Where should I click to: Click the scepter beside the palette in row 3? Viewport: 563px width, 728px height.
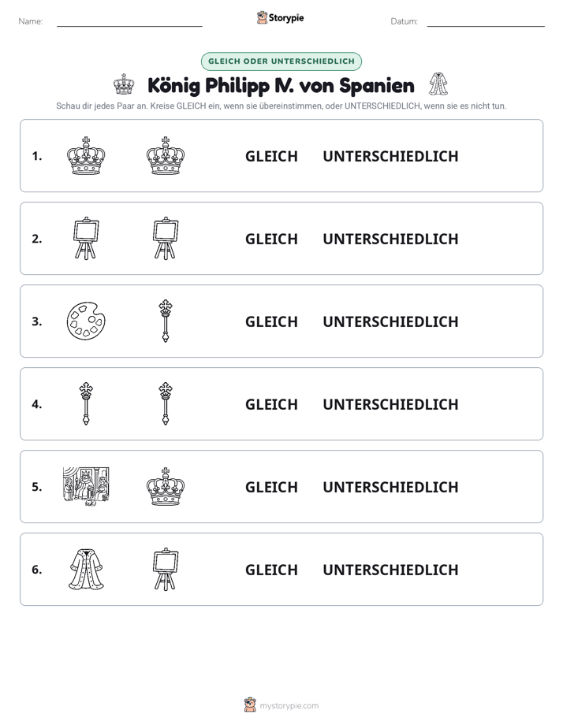(166, 321)
